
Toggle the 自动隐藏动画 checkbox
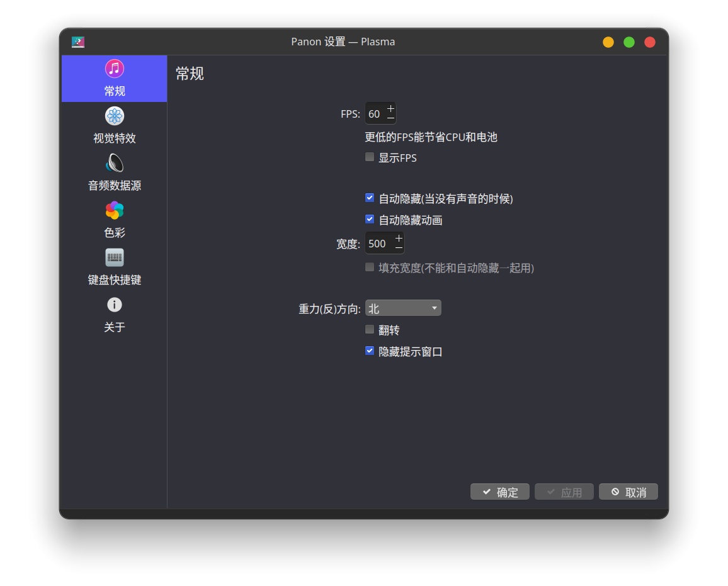click(370, 220)
